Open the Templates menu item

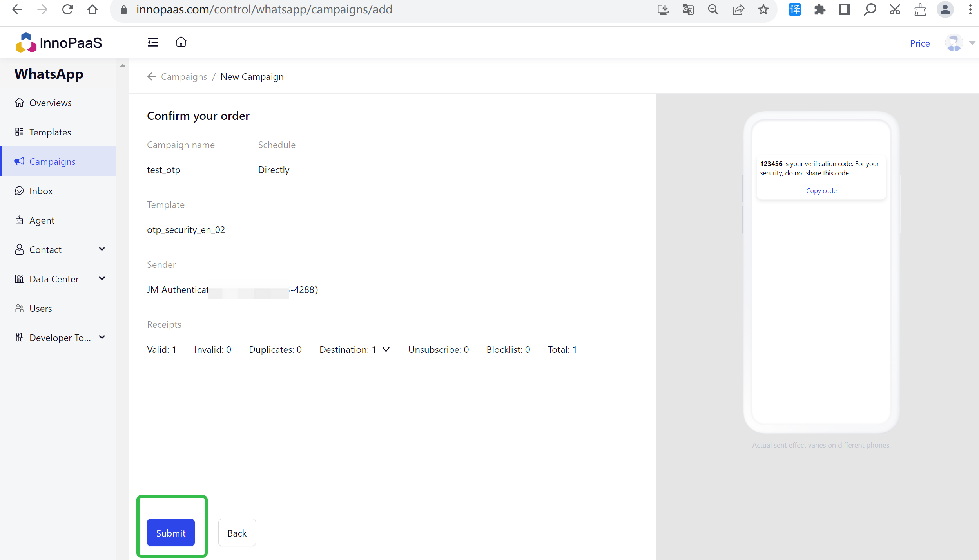(x=50, y=132)
